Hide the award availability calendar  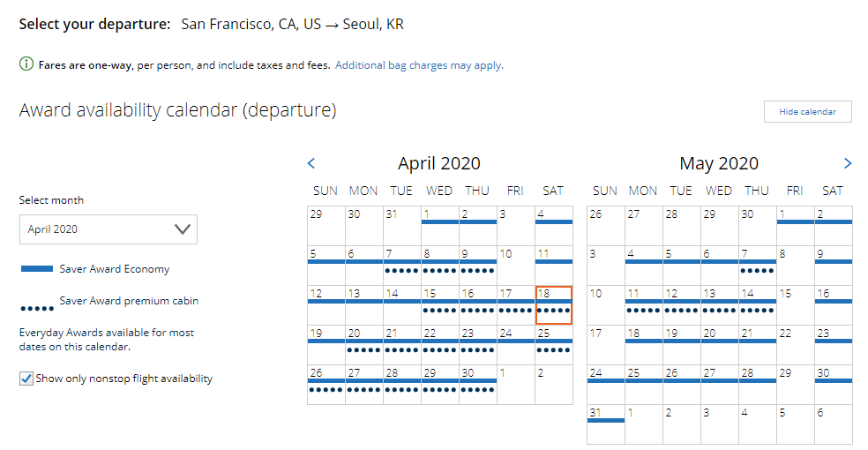point(808,111)
